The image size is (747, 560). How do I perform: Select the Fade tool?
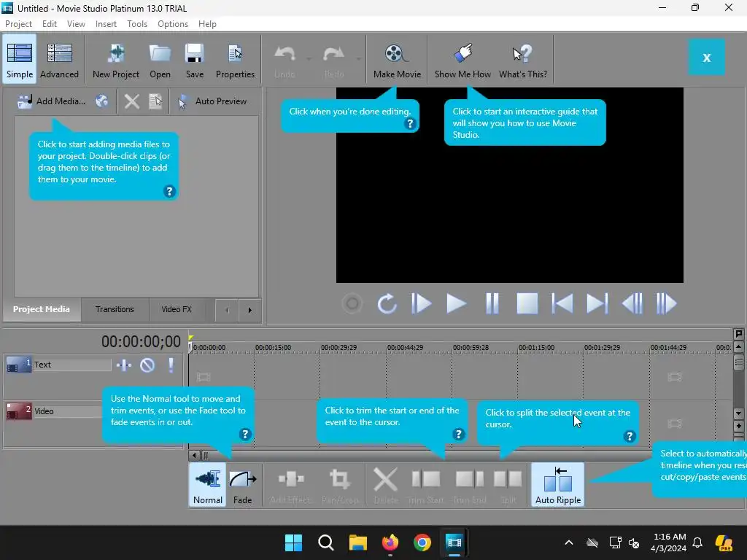tap(242, 485)
